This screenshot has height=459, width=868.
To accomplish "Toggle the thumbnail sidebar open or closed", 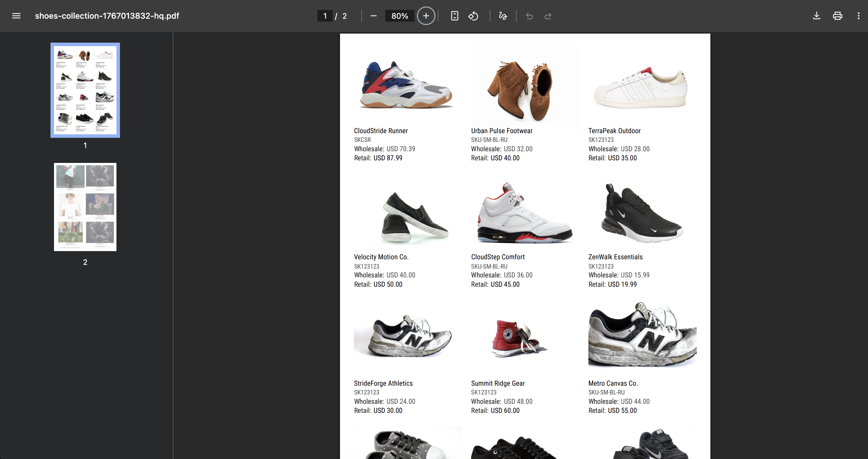I will click(16, 16).
